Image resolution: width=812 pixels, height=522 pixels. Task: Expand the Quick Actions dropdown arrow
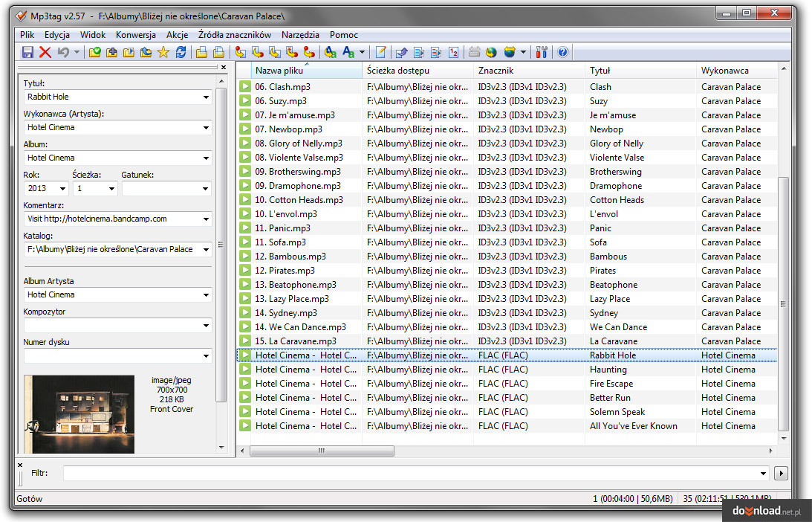pyautogui.click(x=362, y=52)
